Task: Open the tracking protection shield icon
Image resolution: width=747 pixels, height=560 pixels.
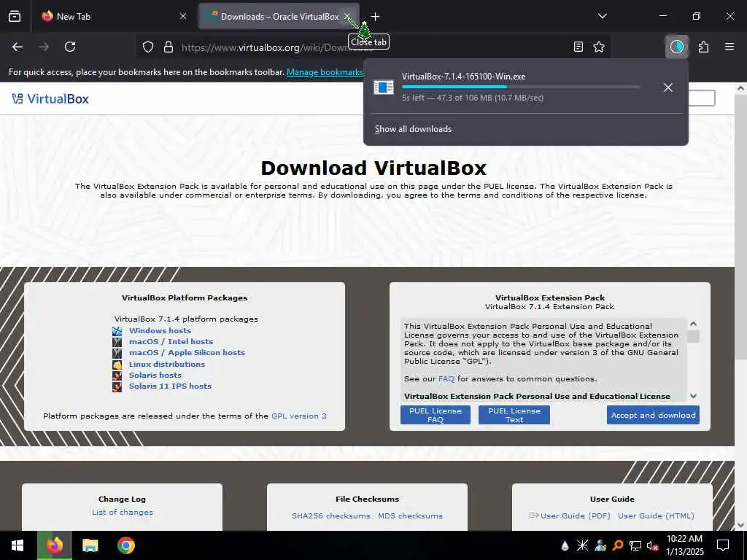Action: (x=148, y=47)
